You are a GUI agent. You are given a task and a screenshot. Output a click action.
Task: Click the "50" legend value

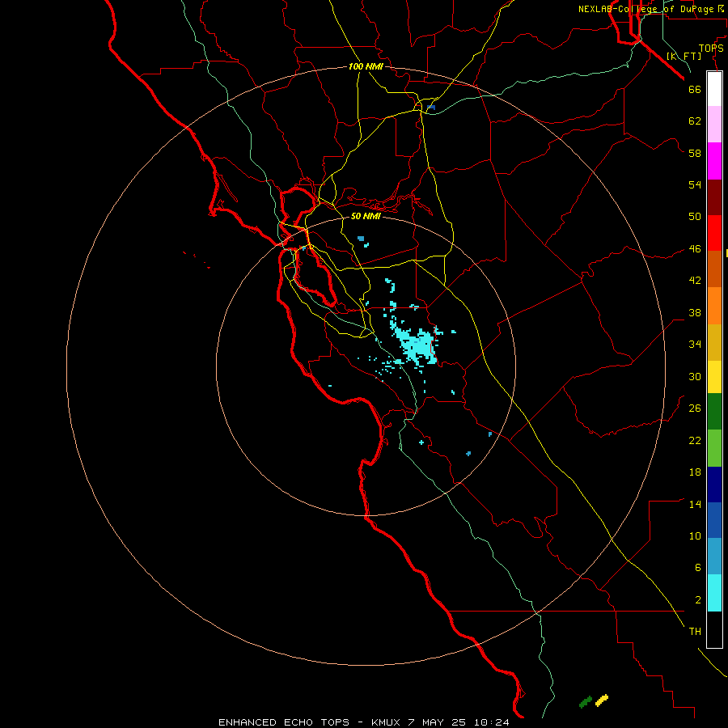695,217
